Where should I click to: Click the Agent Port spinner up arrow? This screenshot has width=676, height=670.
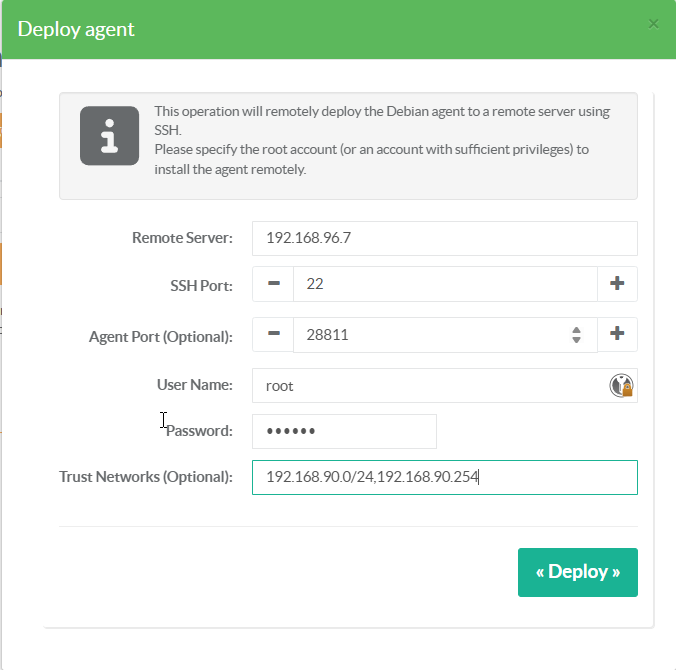(576, 329)
